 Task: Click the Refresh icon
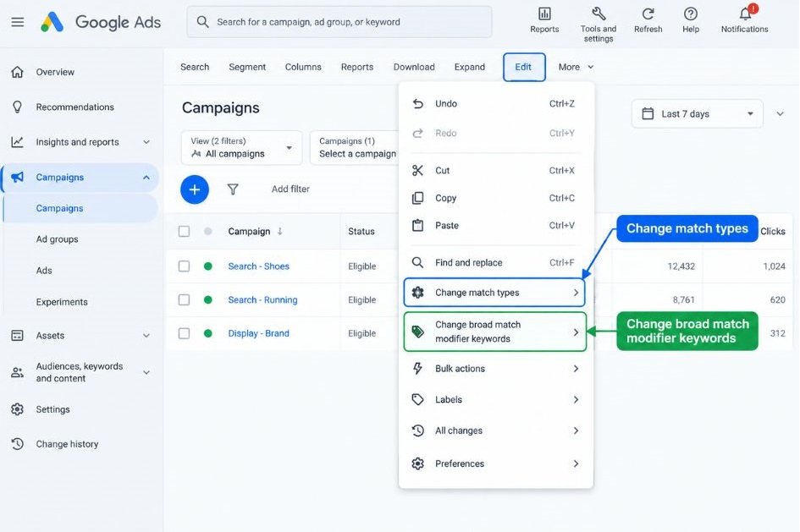click(648, 20)
